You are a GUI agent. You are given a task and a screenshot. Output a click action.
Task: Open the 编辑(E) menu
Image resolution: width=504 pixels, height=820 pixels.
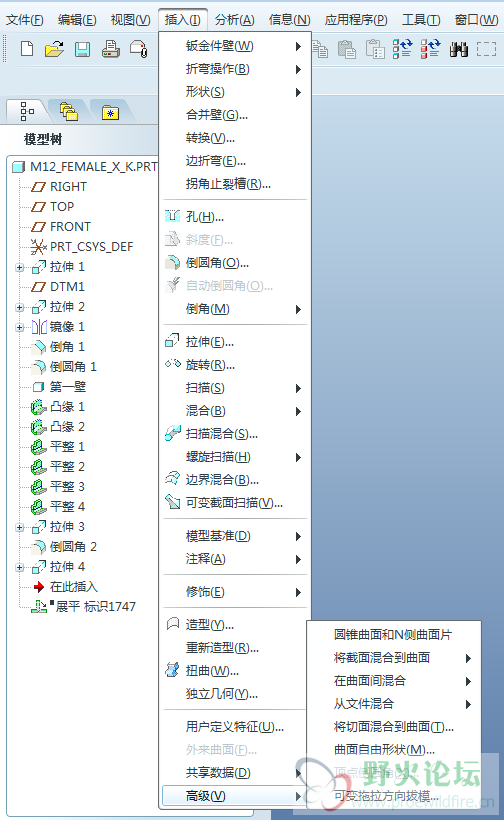click(x=77, y=20)
